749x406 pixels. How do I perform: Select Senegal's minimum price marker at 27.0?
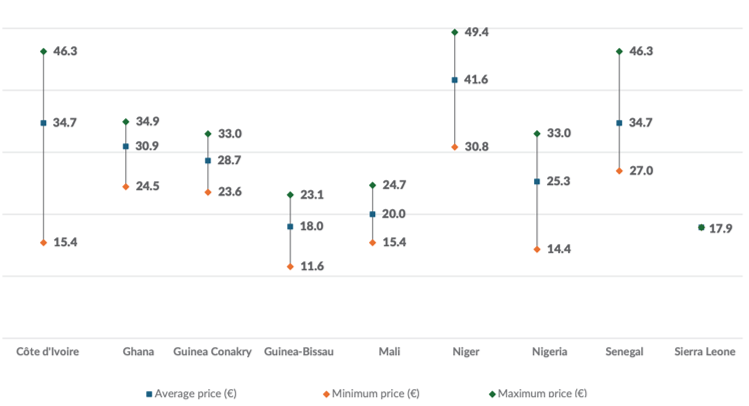click(620, 171)
